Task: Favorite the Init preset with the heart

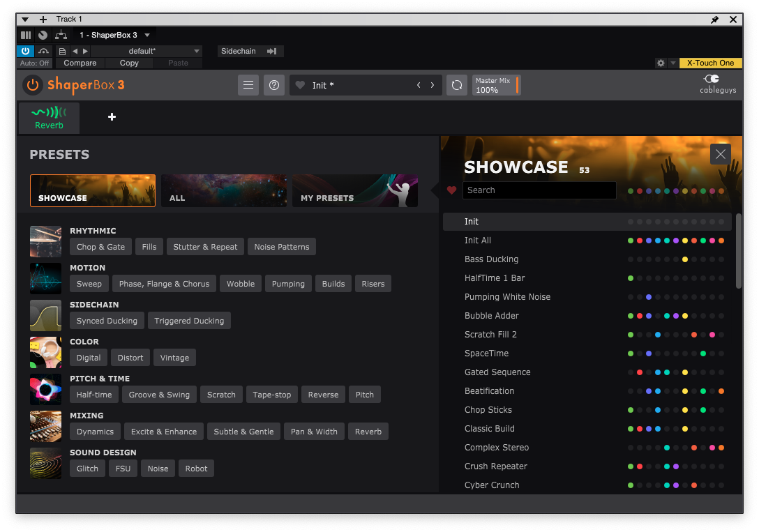Action: [x=300, y=85]
